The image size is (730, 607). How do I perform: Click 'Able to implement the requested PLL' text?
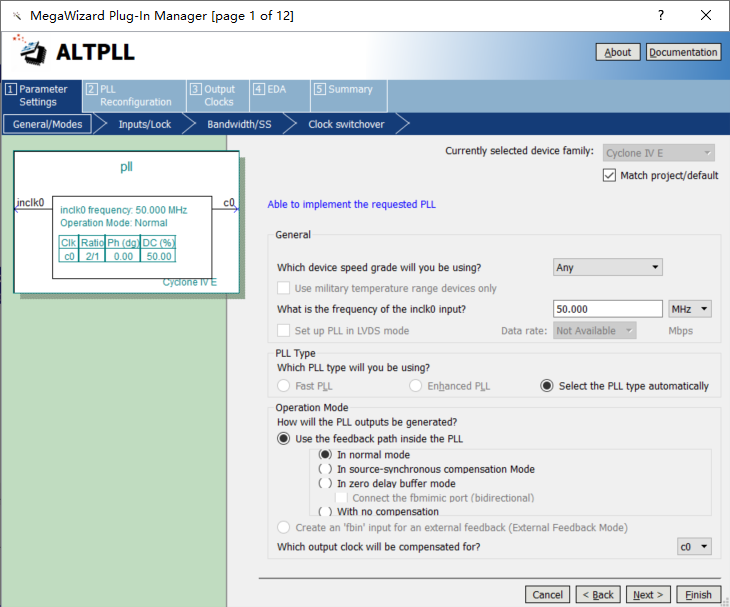pos(351,204)
